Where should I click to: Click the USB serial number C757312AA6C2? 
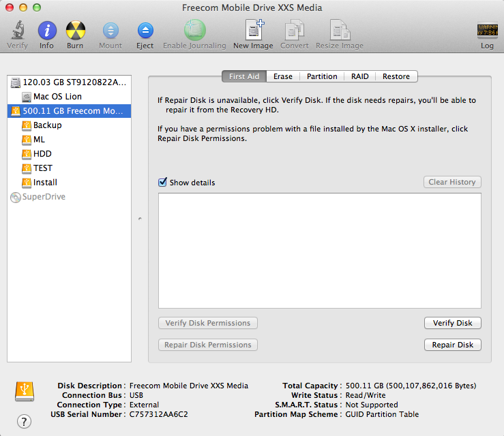(x=158, y=414)
